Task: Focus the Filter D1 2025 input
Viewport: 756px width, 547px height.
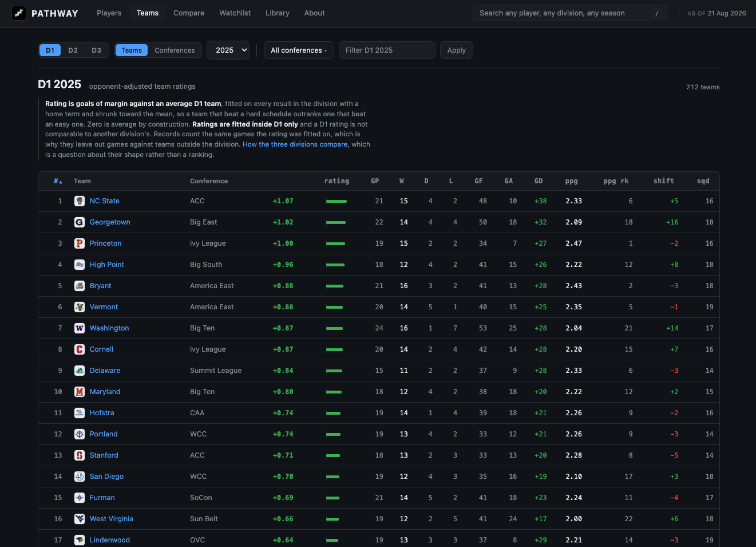Action: [x=387, y=50]
